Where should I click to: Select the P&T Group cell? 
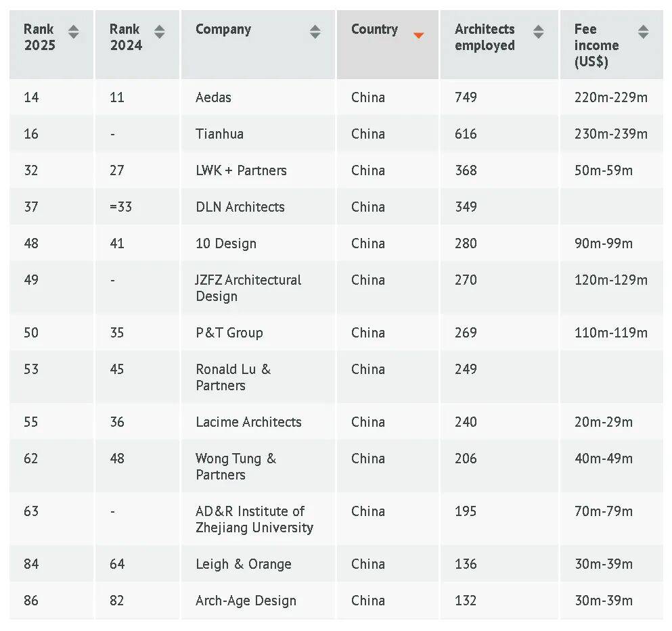[x=229, y=333]
